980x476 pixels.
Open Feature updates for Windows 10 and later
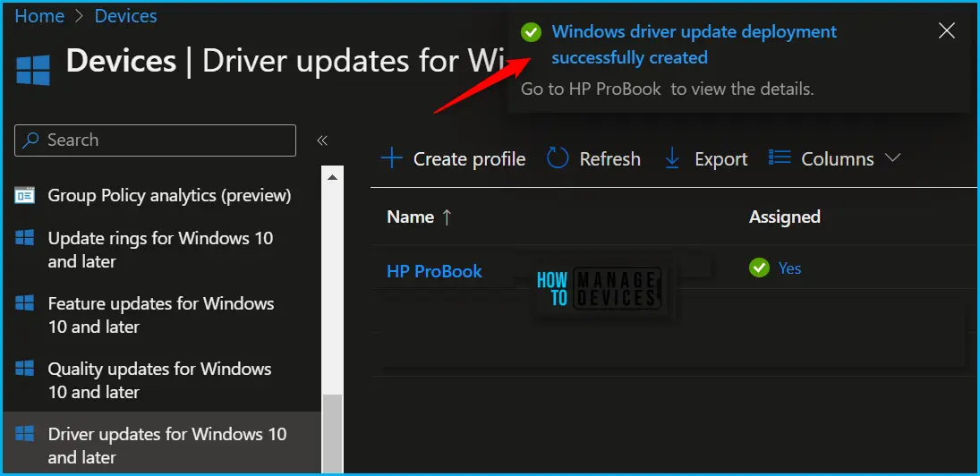click(x=161, y=315)
